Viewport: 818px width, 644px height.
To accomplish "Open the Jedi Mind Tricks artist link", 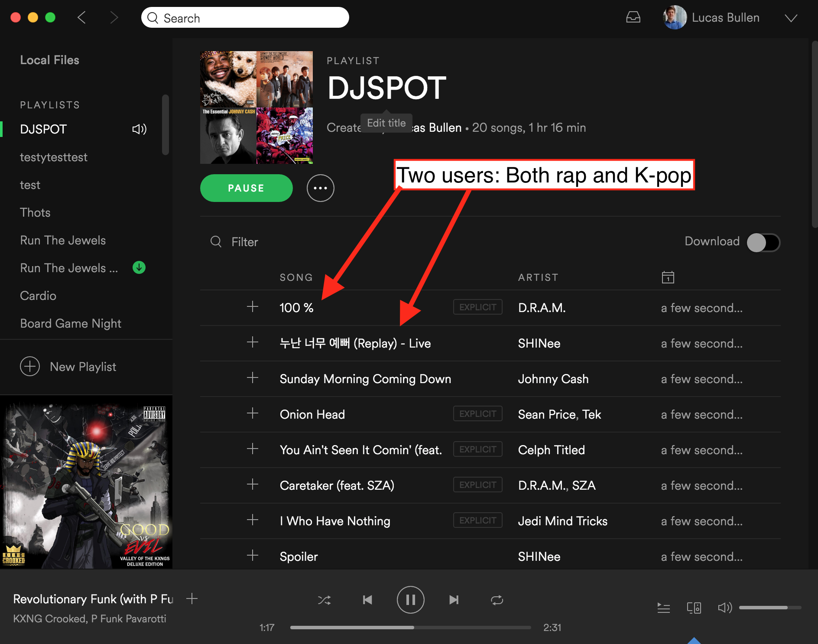I will coord(563,521).
